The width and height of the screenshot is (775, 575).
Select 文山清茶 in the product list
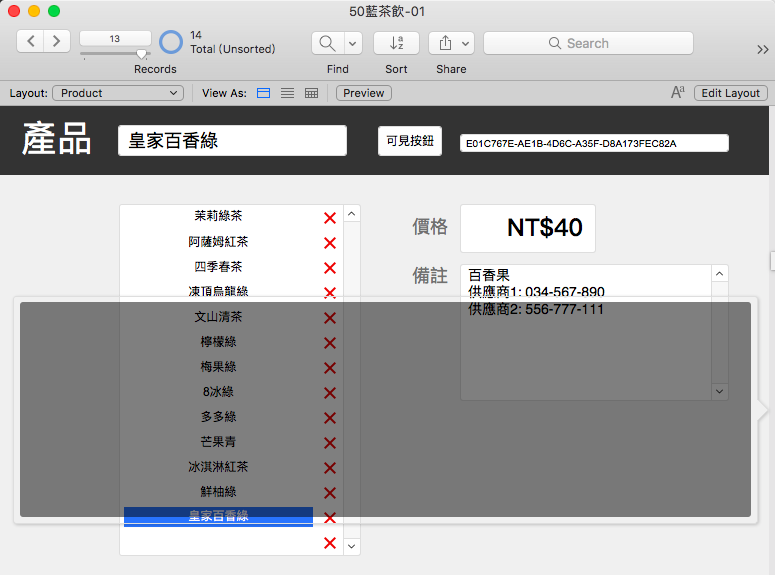tap(218, 317)
